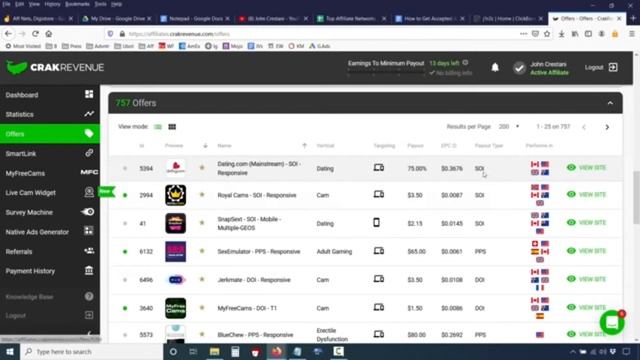View site for Jerkmate offer
The image size is (640, 360).
(586, 279)
